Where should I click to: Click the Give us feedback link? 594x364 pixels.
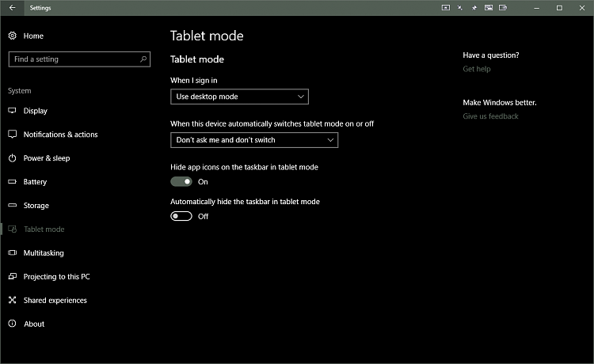[491, 116]
